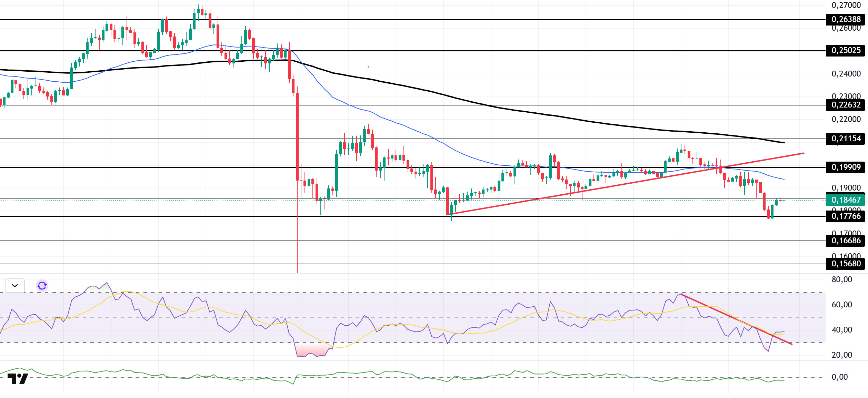Click the green current price label 0,18467
Viewport: 868px width, 398px height.
[x=845, y=200]
